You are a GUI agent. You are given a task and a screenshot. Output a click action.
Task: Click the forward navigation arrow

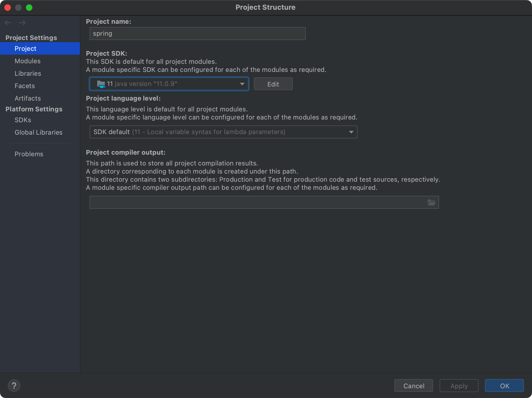22,23
